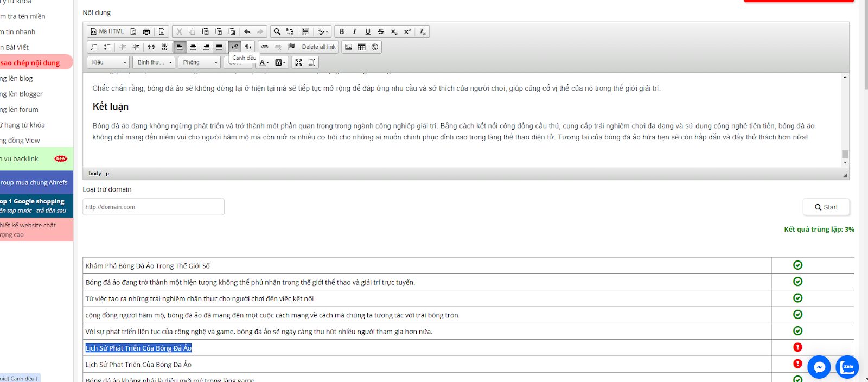Open the Bình thường format dropdown
Image resolution: width=868 pixels, height=382 pixels.
click(x=154, y=62)
